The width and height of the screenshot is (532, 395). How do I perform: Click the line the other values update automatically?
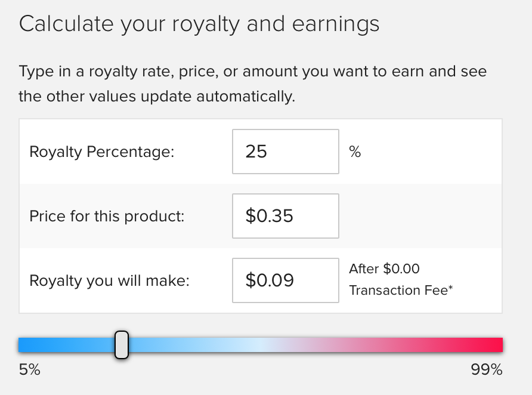157,97
